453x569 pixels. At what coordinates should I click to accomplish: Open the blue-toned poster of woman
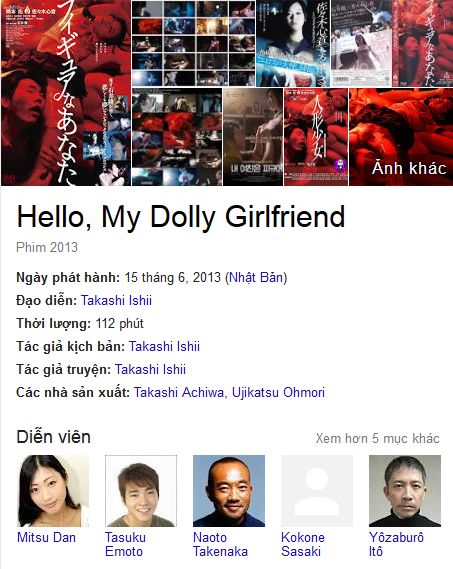[x=293, y=43]
